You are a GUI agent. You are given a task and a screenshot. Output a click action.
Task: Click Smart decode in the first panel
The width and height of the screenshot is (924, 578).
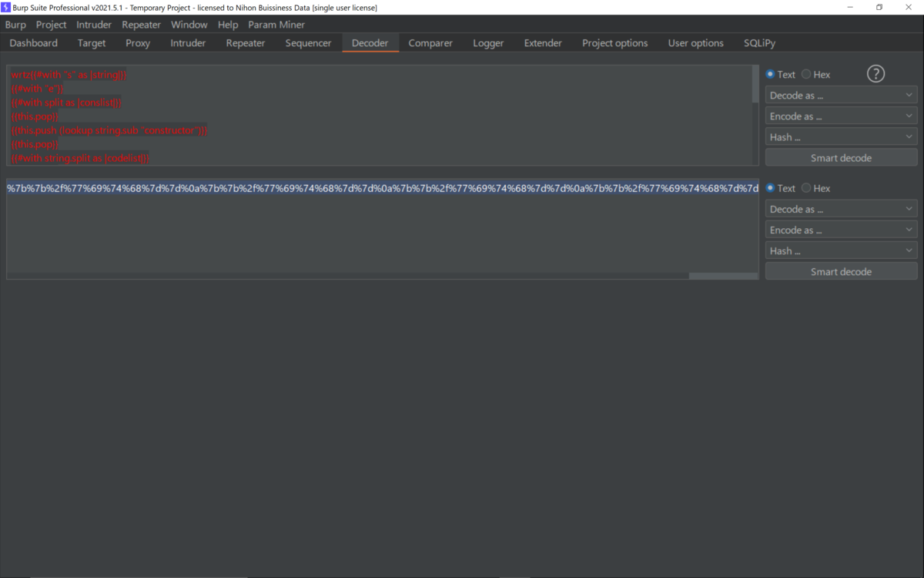pyautogui.click(x=841, y=158)
